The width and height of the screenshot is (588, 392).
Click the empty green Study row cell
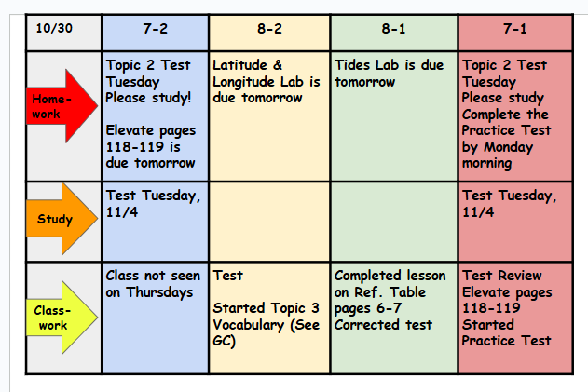393,222
